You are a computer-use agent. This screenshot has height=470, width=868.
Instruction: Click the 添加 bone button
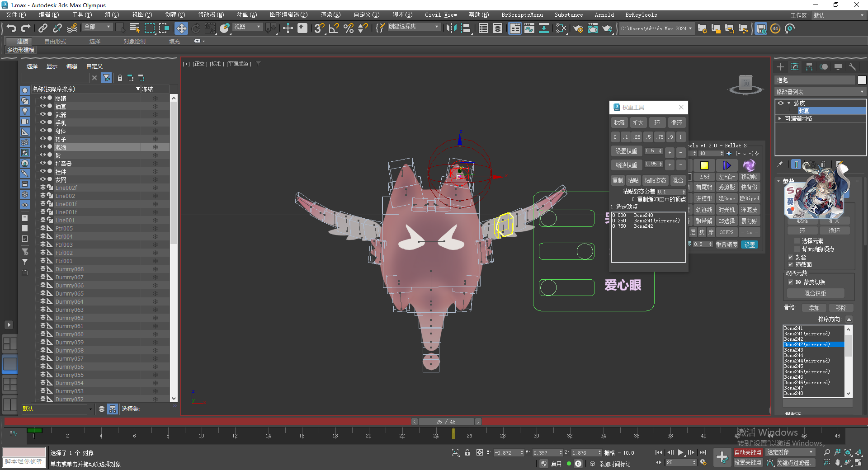pyautogui.click(x=814, y=308)
